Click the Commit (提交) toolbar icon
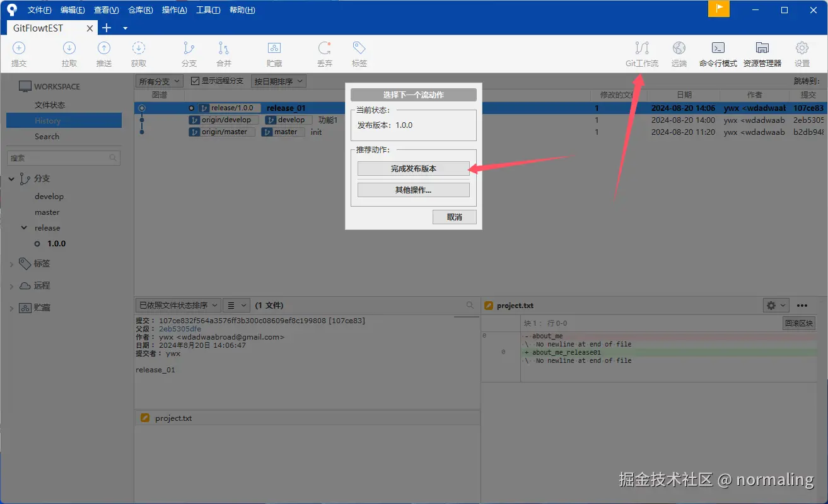Viewport: 828px width, 504px height. click(x=19, y=49)
